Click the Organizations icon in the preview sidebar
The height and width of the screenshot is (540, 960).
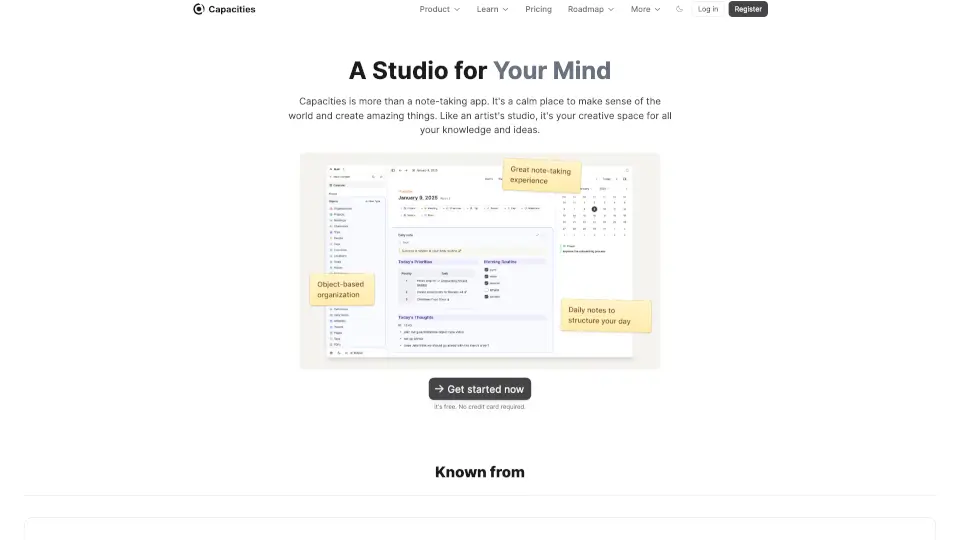tap(331, 208)
